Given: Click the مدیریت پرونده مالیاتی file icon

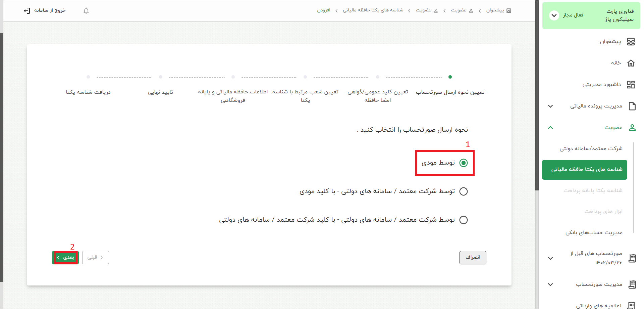Looking at the screenshot, I should click(x=632, y=106).
